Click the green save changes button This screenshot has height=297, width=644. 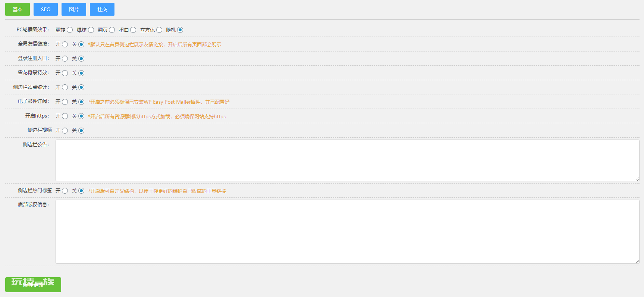tap(33, 285)
